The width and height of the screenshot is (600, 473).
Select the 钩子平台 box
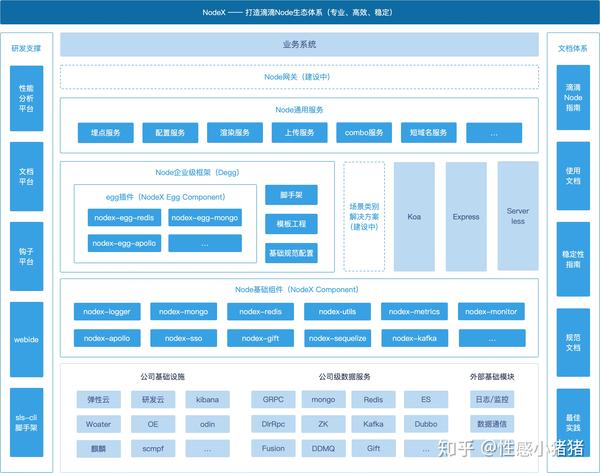pyautogui.click(x=26, y=256)
